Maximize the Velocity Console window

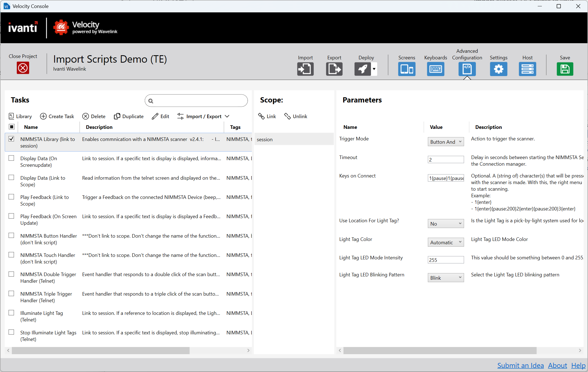point(559,6)
